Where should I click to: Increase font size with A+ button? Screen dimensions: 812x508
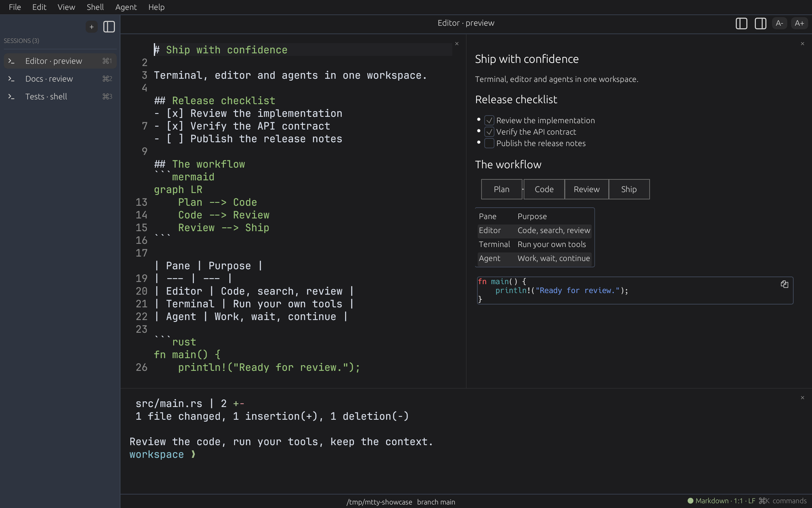click(799, 23)
